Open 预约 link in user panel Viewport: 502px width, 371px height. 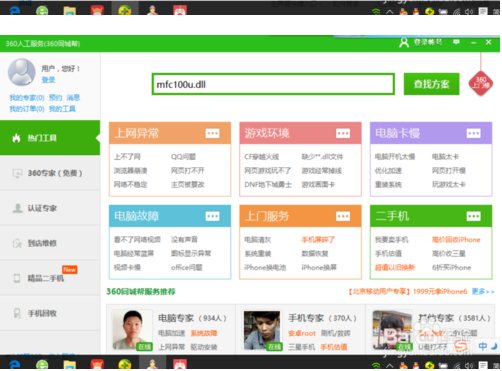click(55, 98)
